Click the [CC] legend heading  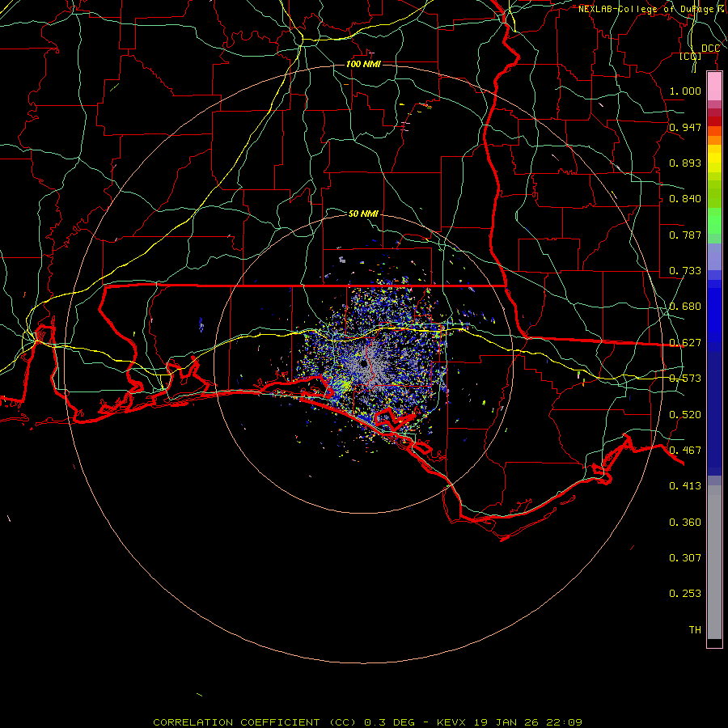(691, 56)
